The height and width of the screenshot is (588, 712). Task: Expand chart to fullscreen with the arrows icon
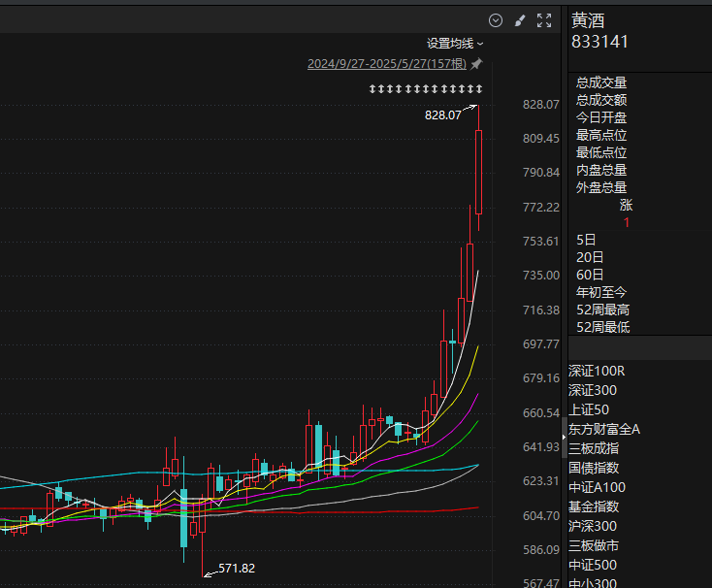tap(544, 20)
